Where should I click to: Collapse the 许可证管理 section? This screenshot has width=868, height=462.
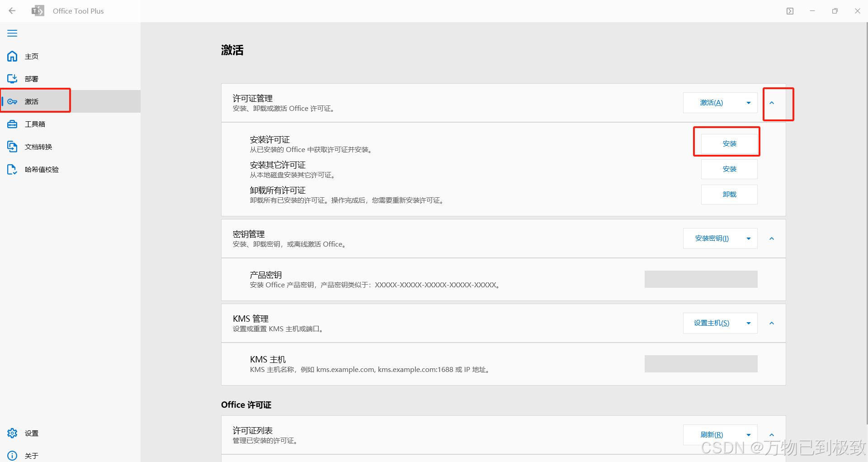[x=772, y=103]
